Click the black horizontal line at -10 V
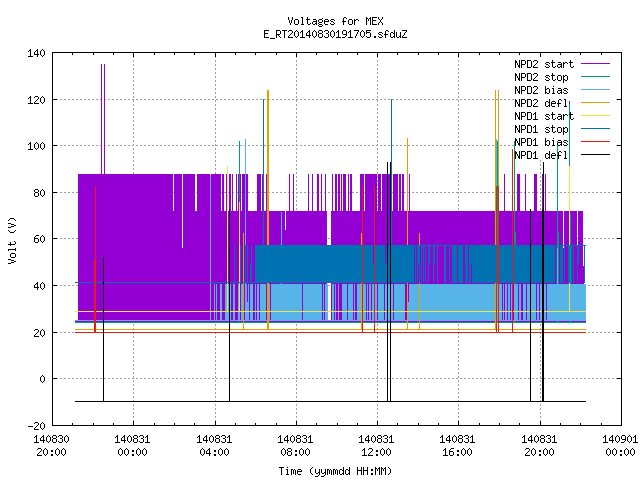This screenshot has height=480, width=640. click(x=330, y=402)
